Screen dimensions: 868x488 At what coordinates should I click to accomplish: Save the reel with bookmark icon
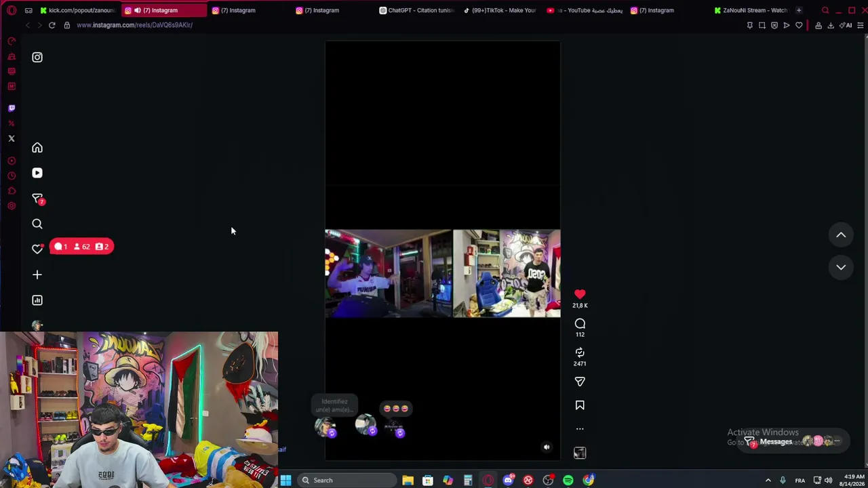click(580, 405)
